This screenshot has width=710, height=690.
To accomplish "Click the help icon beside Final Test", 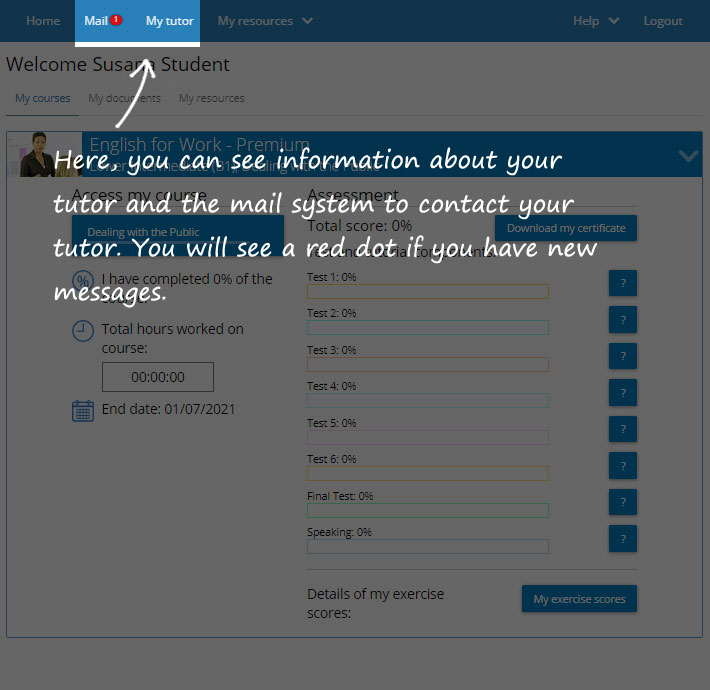I will pyautogui.click(x=622, y=502).
